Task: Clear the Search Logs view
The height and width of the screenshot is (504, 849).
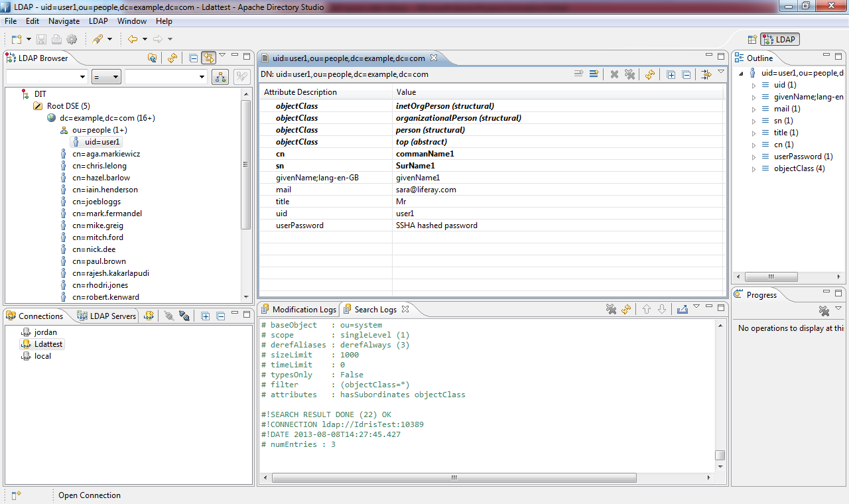Action: [612, 309]
